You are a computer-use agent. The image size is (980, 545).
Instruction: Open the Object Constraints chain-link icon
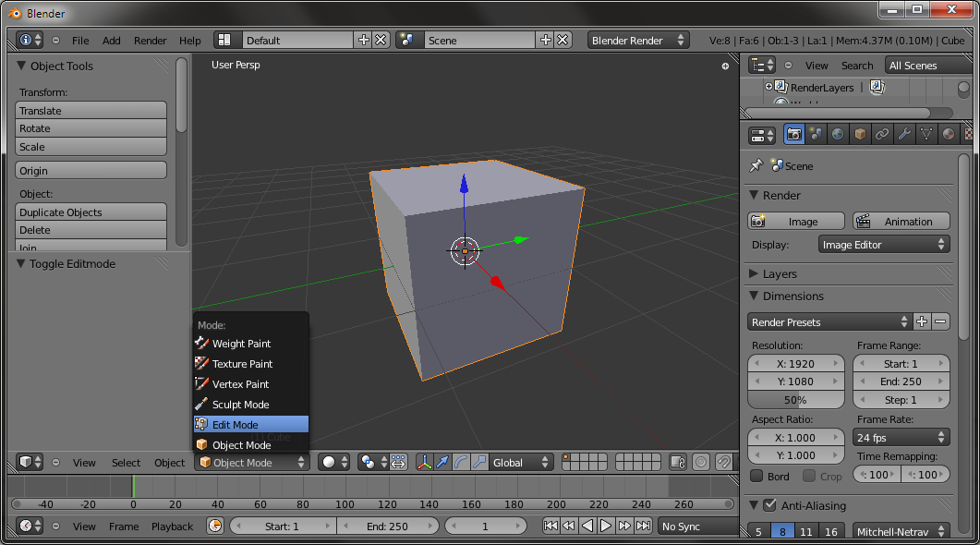[x=882, y=135]
